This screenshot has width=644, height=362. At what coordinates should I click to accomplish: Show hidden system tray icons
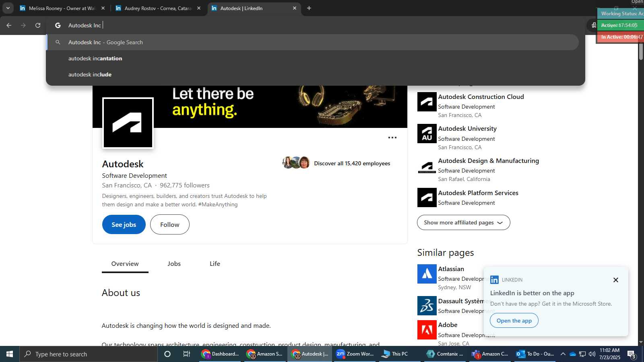tap(563, 354)
